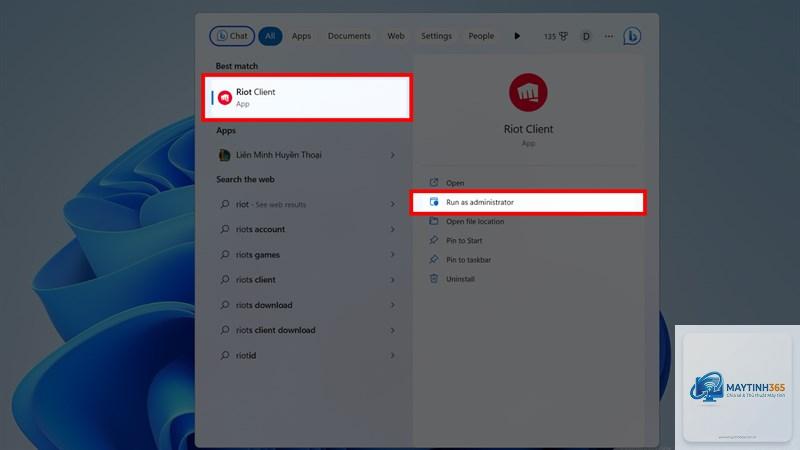800x450 pixels.
Task: Expand riots games chevron
Action: tap(392, 254)
